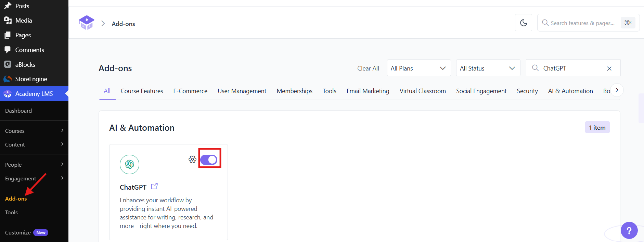The image size is (644, 242).
Task: Switch to Course Features tab
Action: 142,91
